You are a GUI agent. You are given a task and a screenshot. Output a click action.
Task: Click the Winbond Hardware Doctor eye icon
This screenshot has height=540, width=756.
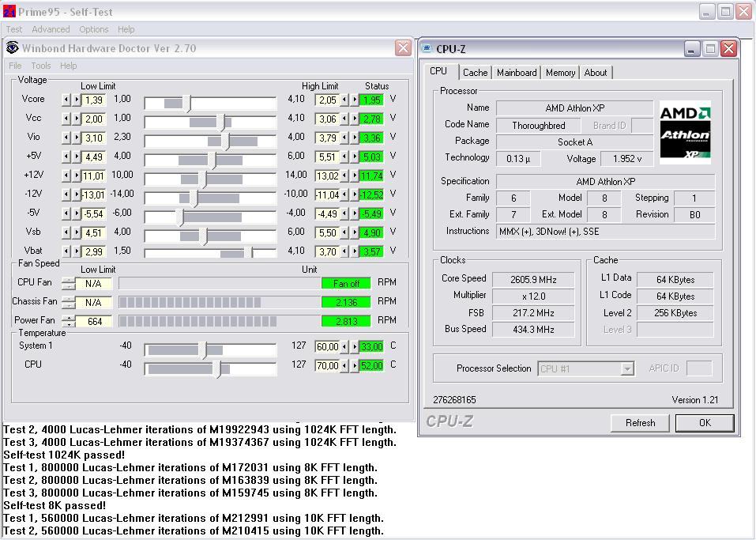point(12,47)
